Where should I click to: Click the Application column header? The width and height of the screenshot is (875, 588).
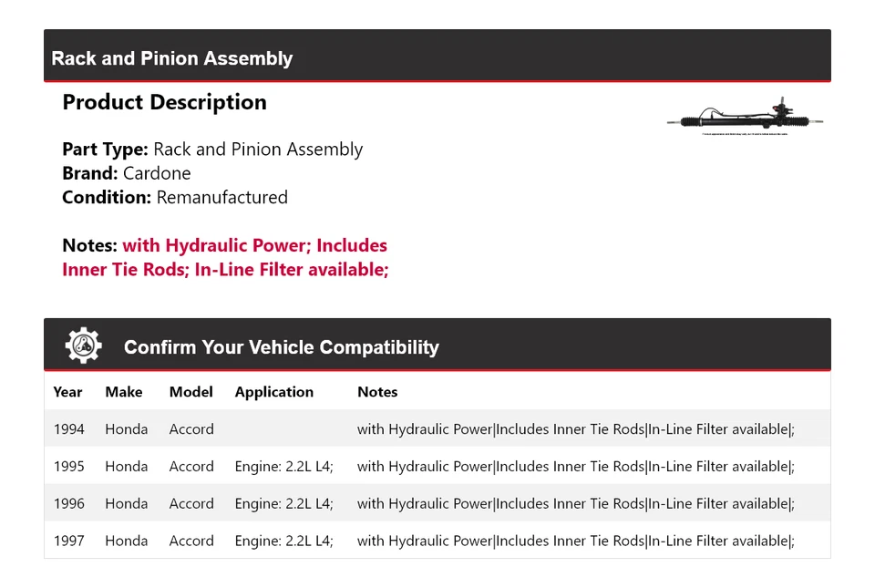coord(273,392)
